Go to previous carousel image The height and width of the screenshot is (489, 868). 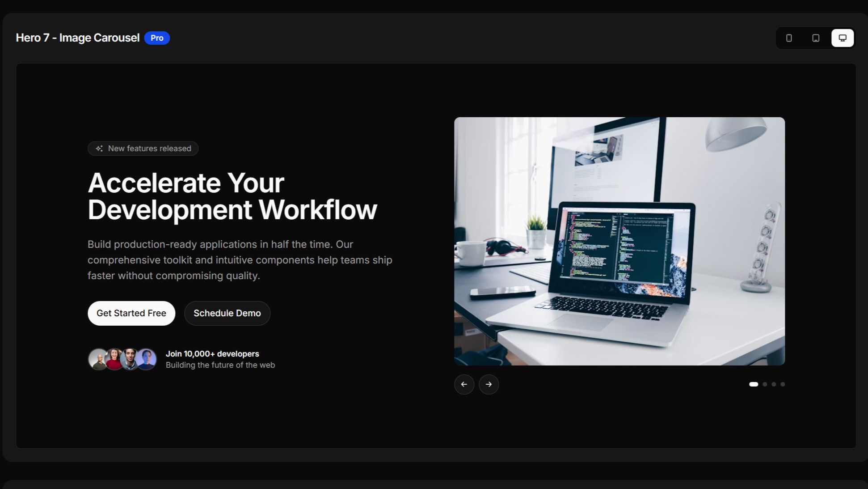464,384
